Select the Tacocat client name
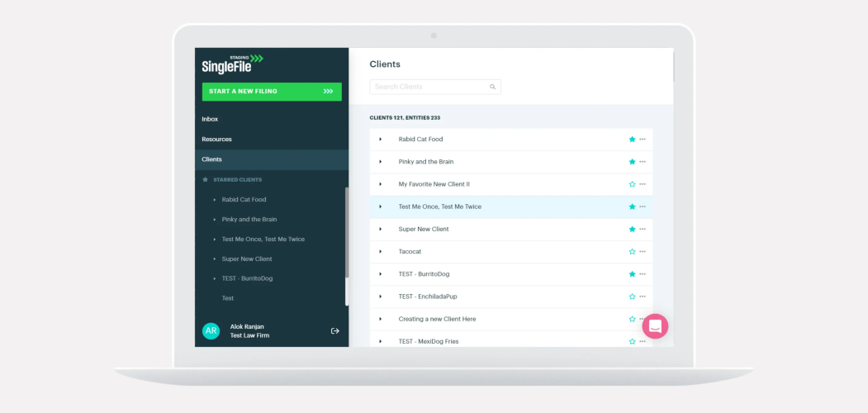The image size is (868, 413). point(410,251)
